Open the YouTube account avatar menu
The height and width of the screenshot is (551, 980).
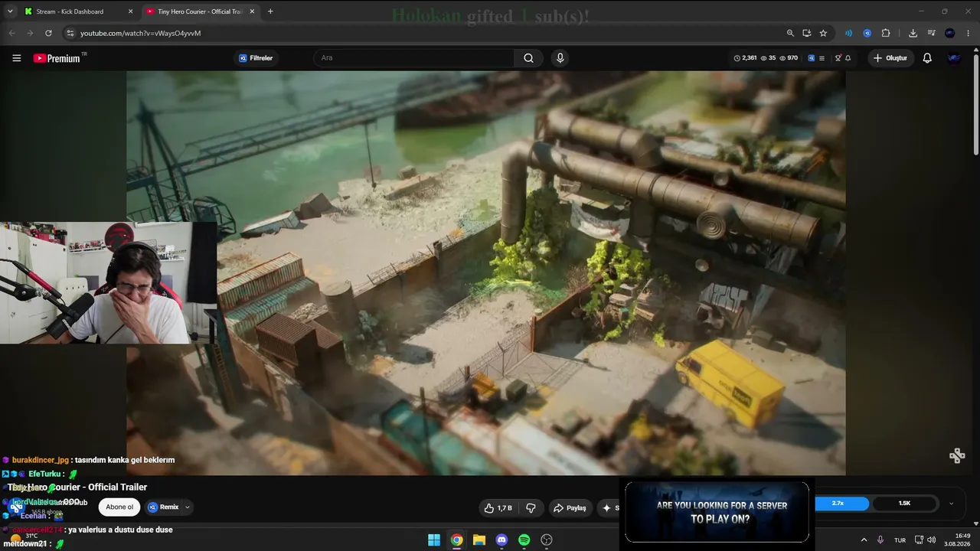tap(954, 58)
